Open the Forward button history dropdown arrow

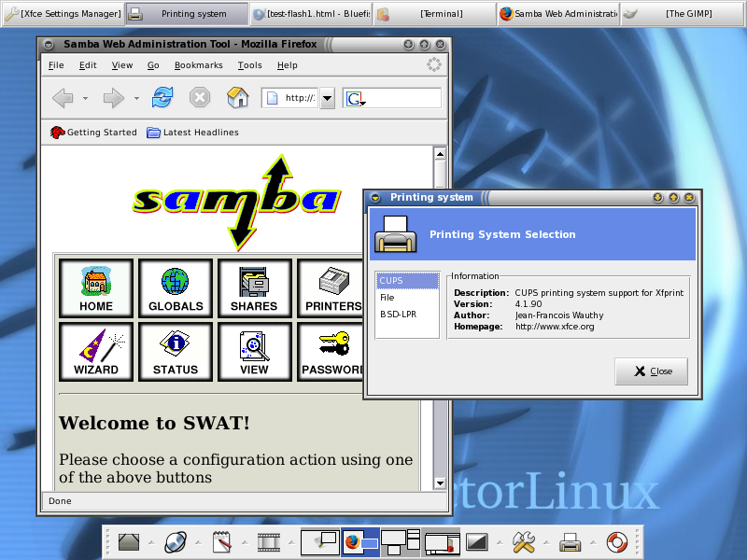tap(136, 99)
